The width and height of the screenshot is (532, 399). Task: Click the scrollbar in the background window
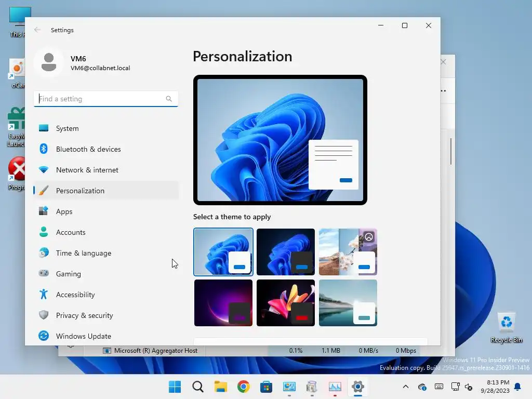(x=451, y=151)
